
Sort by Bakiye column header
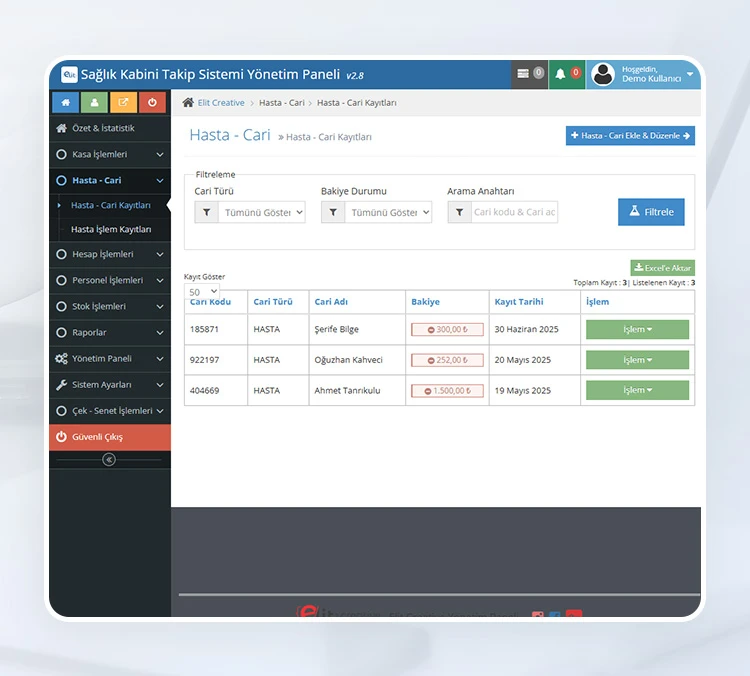point(425,302)
